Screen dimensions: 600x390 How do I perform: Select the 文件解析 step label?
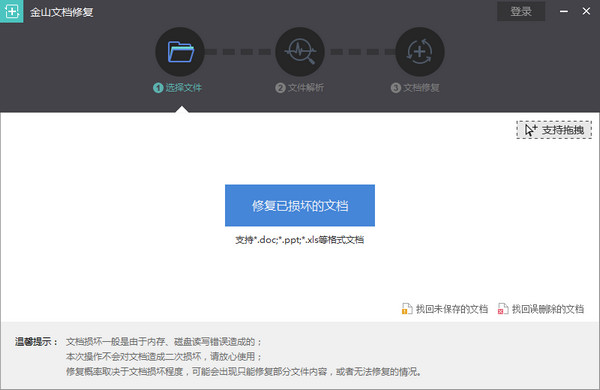(x=306, y=88)
